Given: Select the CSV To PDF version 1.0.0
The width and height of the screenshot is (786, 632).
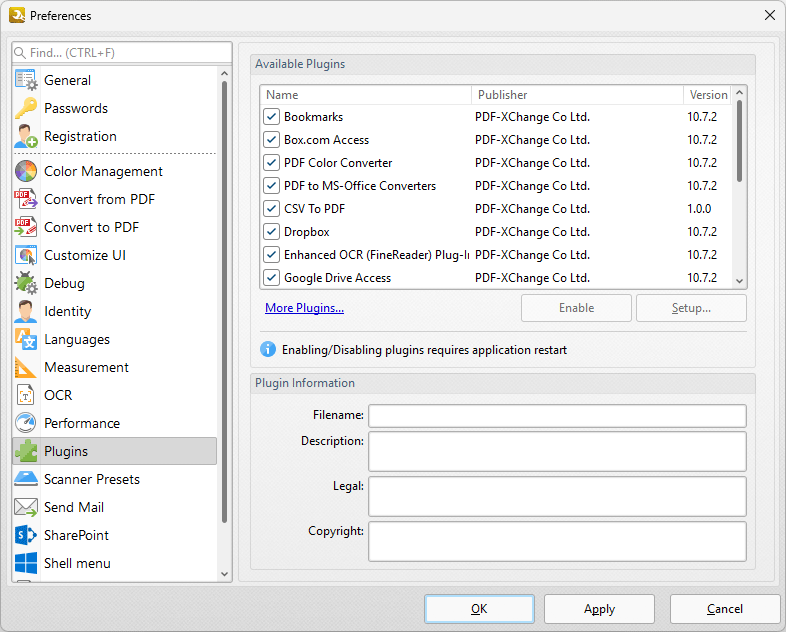Looking at the screenshot, I should (x=699, y=209).
